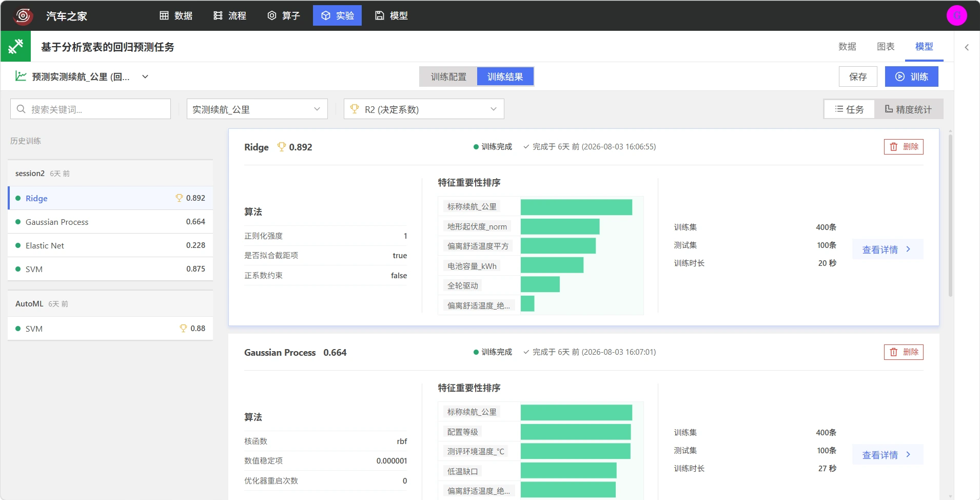
Task: Open the 数据 menu in top navigation
Action: [176, 16]
